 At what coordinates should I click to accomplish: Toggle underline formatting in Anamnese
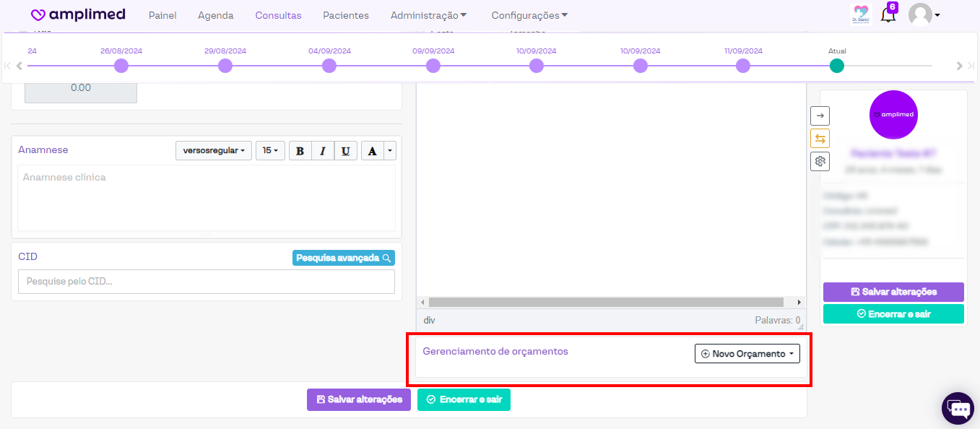pos(345,151)
